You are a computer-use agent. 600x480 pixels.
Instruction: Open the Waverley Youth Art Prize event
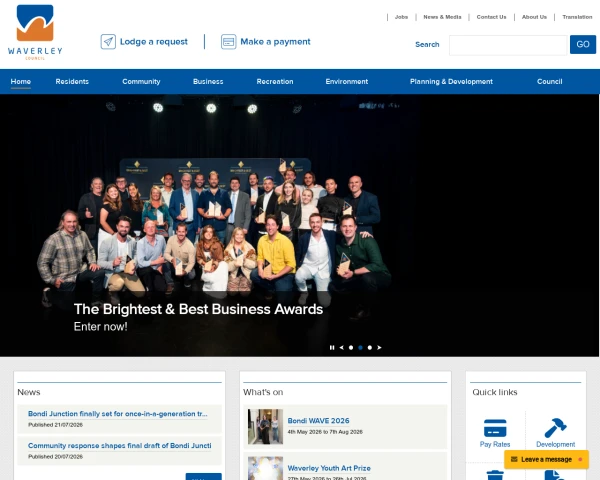pos(329,468)
